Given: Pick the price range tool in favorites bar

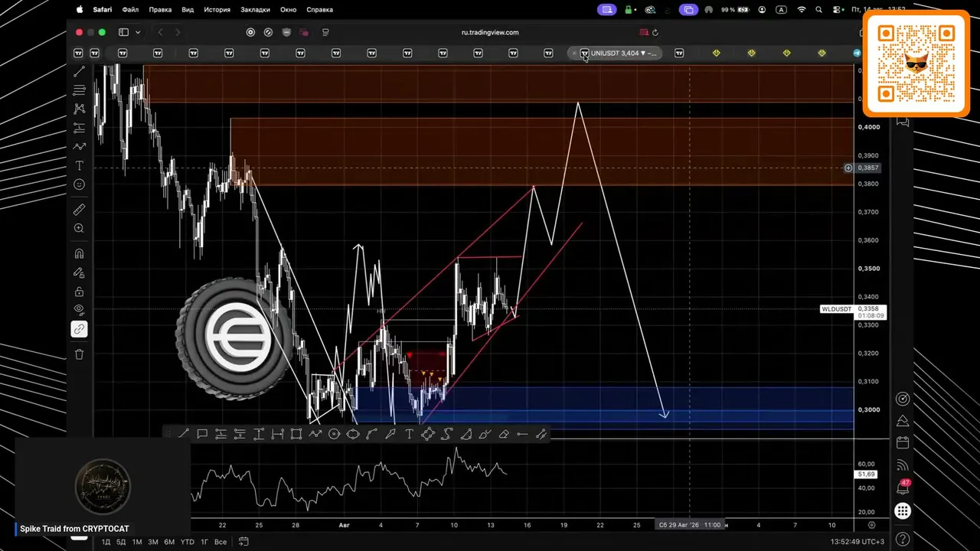Looking at the screenshot, I should 259,434.
